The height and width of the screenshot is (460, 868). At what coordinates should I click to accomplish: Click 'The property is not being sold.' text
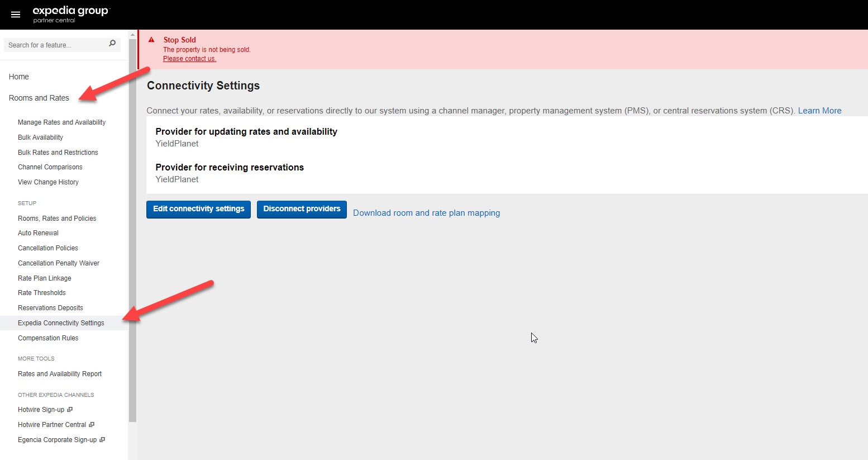(x=207, y=50)
